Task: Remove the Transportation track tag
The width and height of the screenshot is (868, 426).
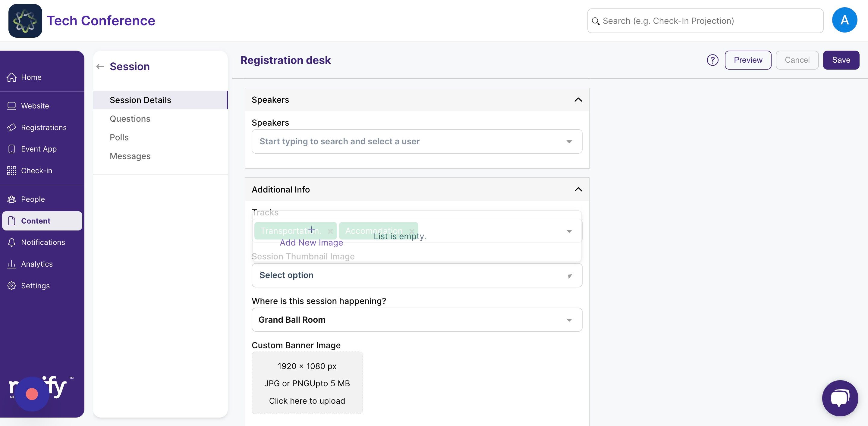Action: pyautogui.click(x=330, y=231)
